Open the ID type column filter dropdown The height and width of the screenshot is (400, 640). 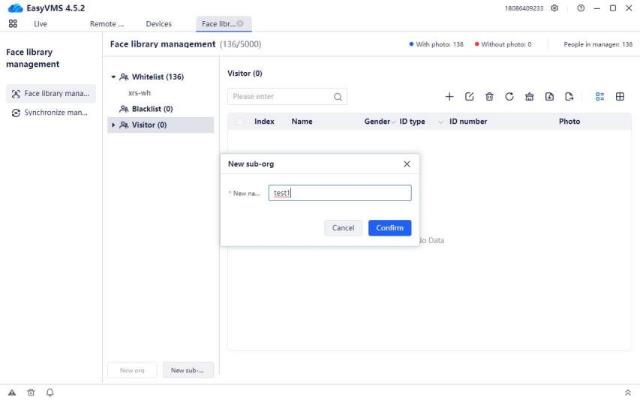[438, 121]
